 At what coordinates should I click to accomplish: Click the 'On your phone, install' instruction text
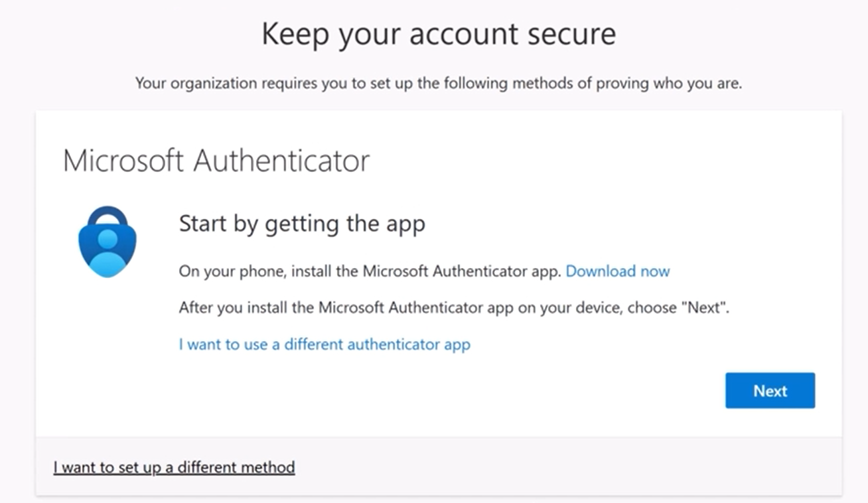click(370, 271)
